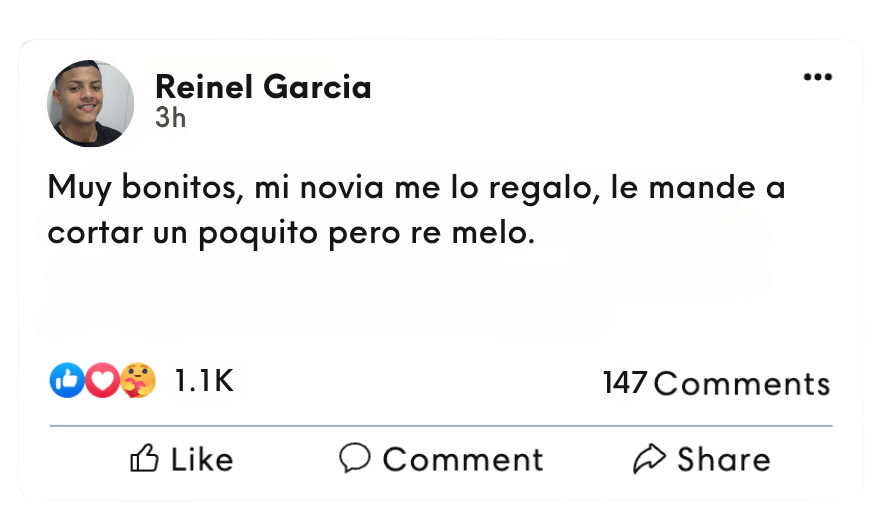Click the care hug reaction emoji

[x=138, y=380]
